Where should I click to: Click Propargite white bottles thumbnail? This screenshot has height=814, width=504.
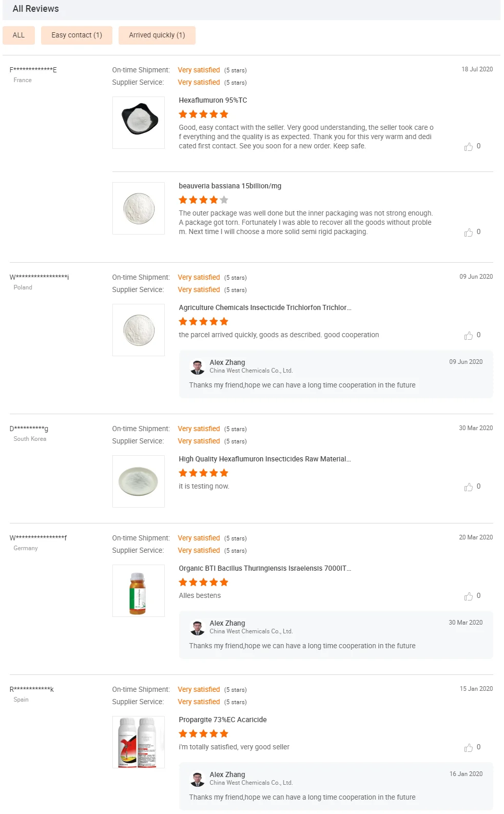coord(139,742)
